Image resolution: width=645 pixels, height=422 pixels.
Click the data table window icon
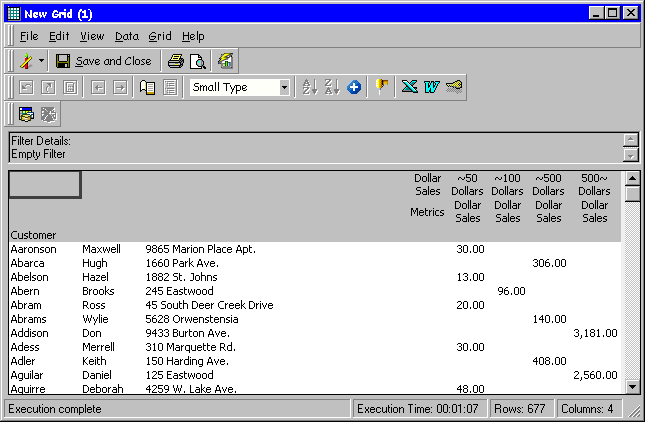(26, 114)
